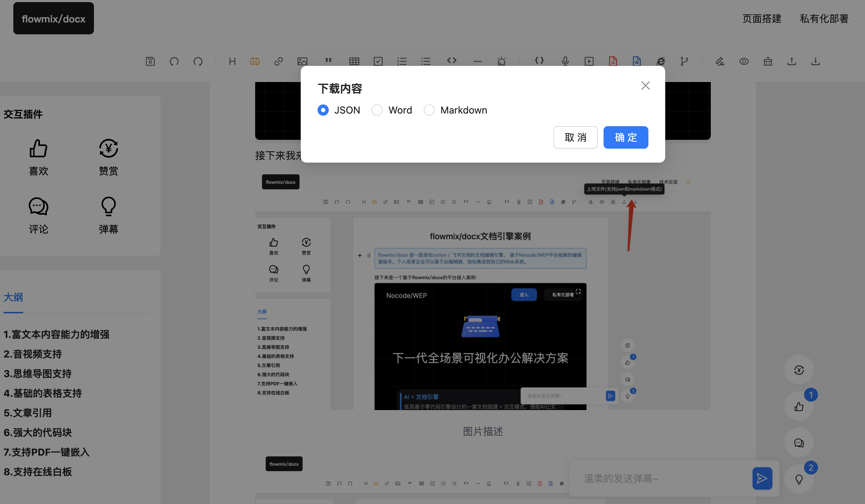
Task: Toggle preview with the eye icon
Action: pos(744,61)
